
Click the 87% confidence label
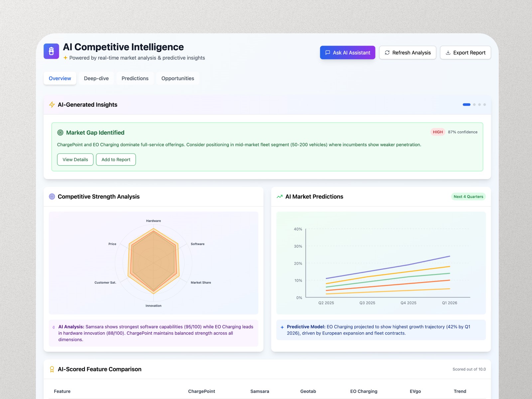(463, 132)
